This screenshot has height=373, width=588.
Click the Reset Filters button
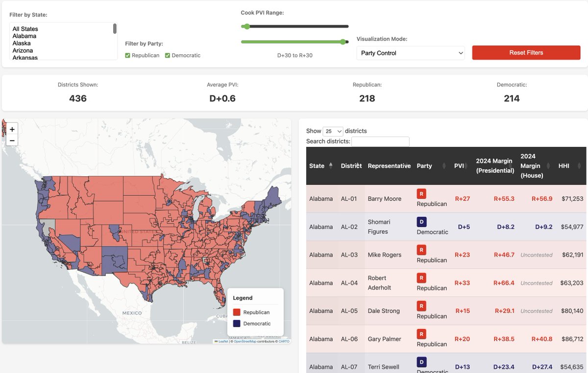[526, 53]
